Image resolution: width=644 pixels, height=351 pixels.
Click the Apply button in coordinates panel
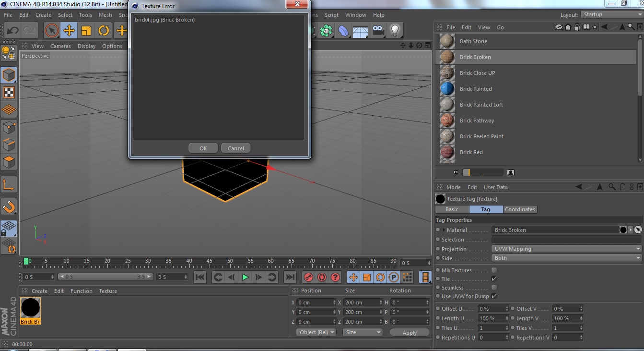(410, 332)
